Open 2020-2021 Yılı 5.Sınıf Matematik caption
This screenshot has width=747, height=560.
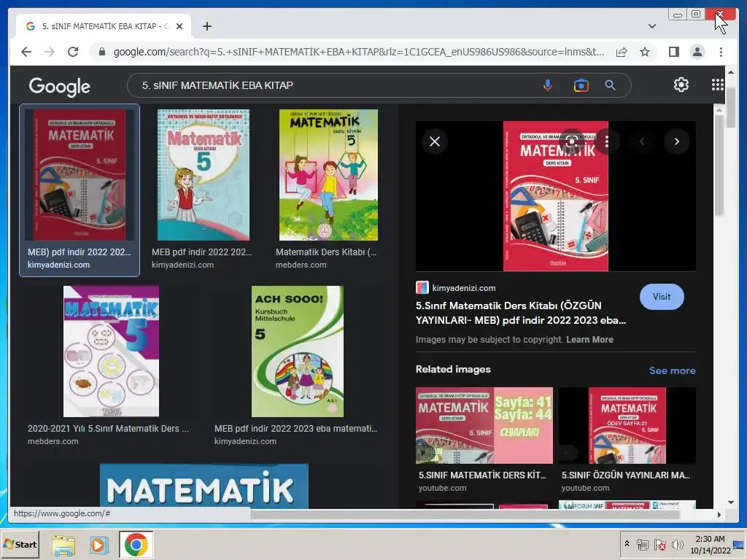[x=108, y=429]
